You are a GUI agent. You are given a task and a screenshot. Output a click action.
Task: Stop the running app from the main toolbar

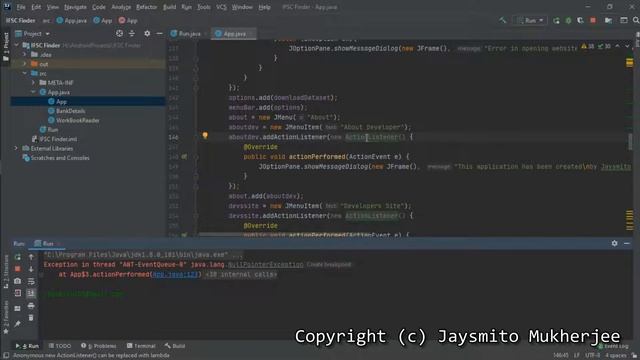point(593,20)
